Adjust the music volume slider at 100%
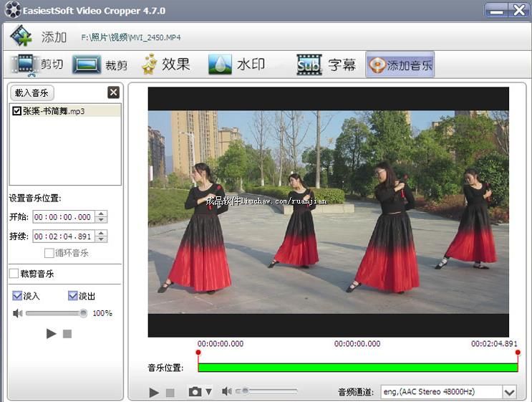 tap(83, 313)
